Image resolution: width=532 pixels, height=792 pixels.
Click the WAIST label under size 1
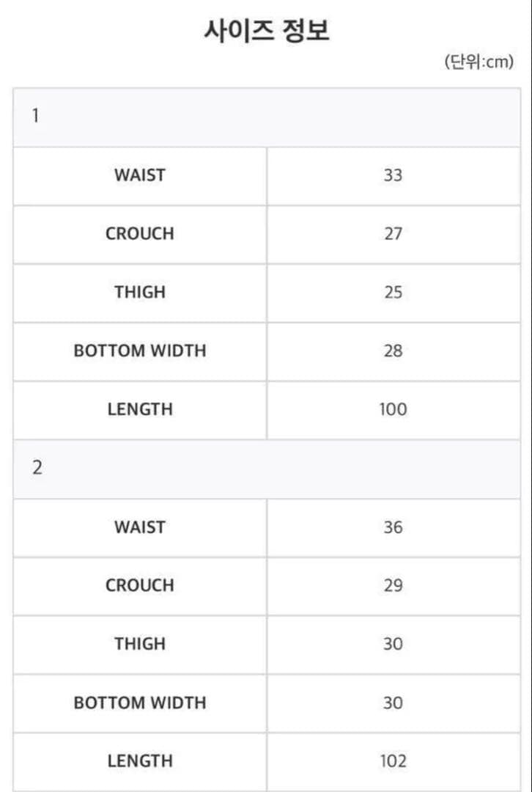pyautogui.click(x=140, y=175)
